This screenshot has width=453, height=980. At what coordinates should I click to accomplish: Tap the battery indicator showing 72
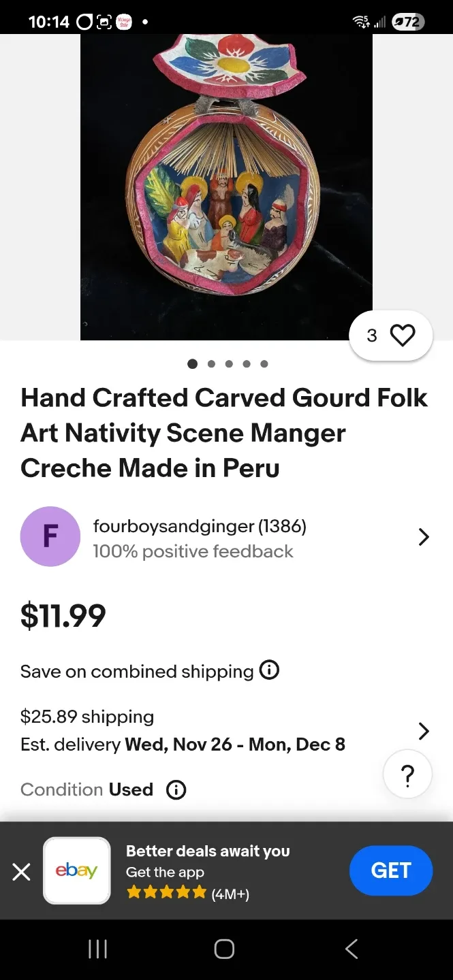pyautogui.click(x=407, y=21)
